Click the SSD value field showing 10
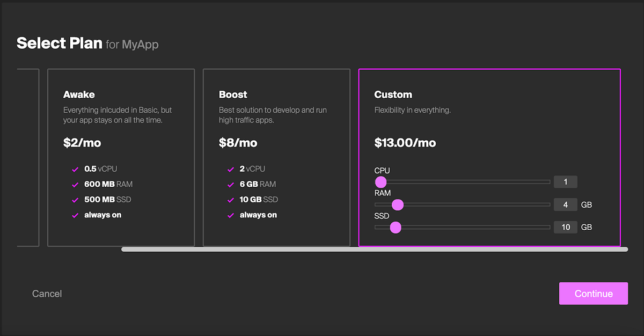 point(565,227)
